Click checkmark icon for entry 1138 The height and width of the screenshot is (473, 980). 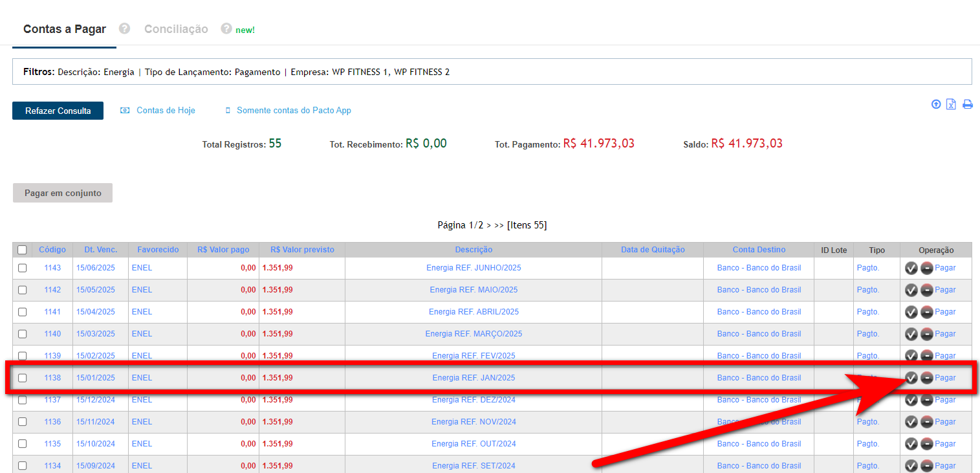coord(911,378)
